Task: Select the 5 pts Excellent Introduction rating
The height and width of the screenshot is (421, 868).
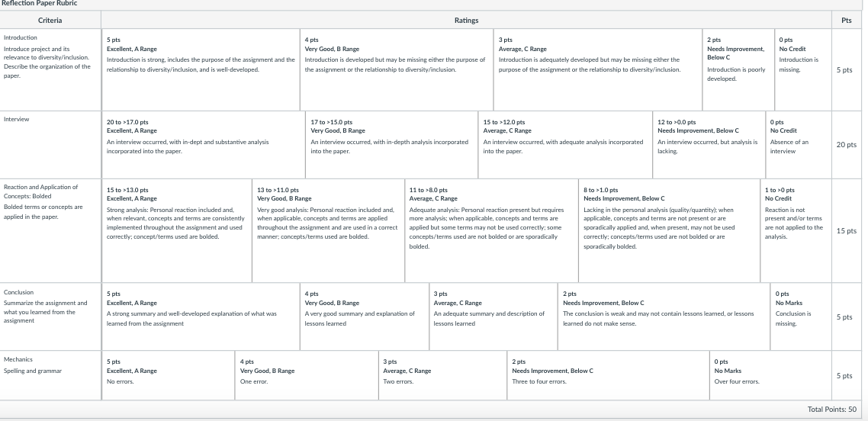Action: pyautogui.click(x=201, y=69)
